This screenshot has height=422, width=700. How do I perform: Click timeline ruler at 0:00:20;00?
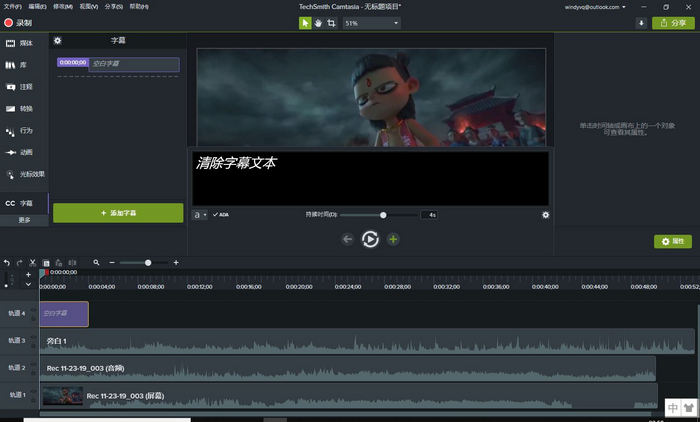pos(299,287)
